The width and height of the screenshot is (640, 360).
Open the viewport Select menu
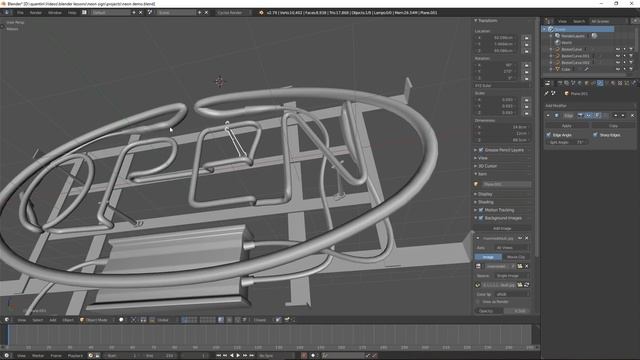click(38, 320)
